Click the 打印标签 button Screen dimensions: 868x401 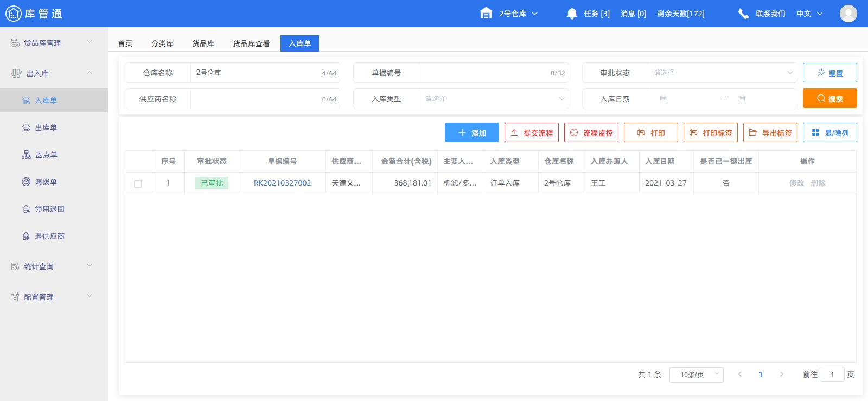(x=711, y=132)
